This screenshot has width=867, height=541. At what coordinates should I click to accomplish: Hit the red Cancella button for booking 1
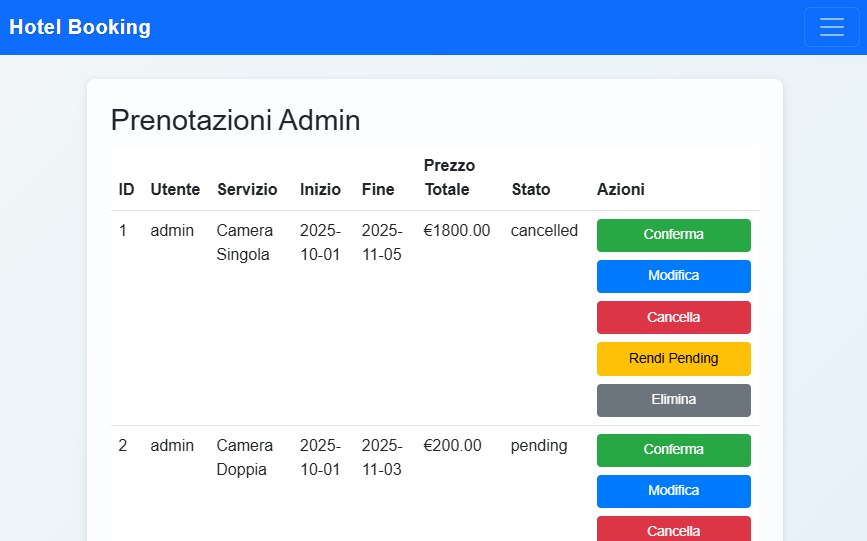tap(673, 317)
